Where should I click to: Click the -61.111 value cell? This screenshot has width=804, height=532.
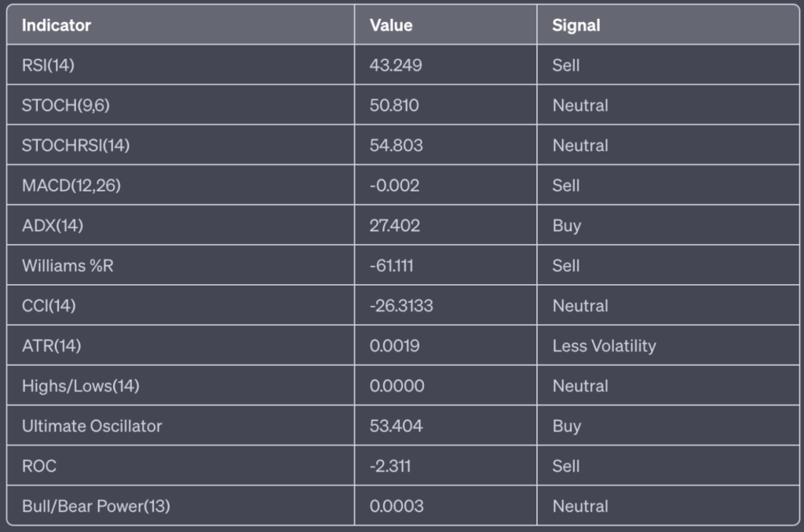click(446, 265)
